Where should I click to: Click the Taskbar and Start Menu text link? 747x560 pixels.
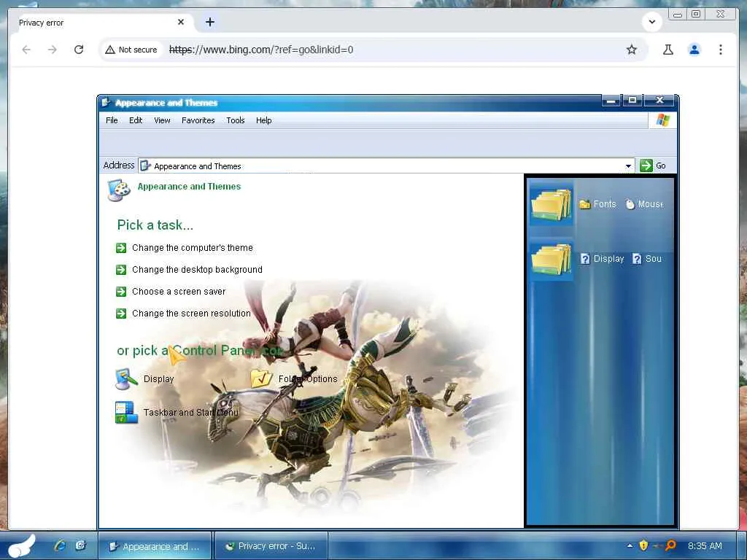190,413
